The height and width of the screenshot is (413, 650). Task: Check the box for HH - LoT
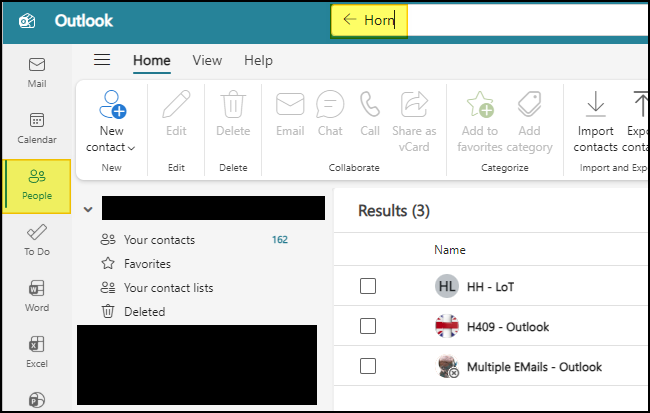368,286
